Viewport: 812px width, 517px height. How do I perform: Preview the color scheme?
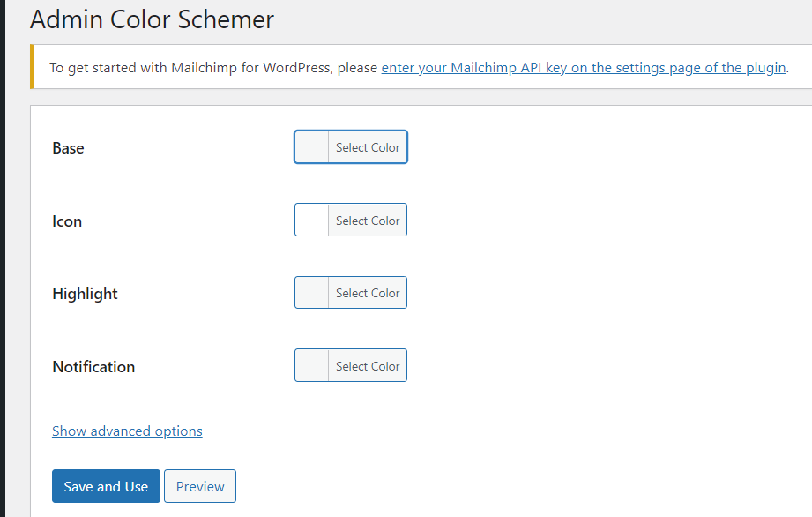[199, 486]
